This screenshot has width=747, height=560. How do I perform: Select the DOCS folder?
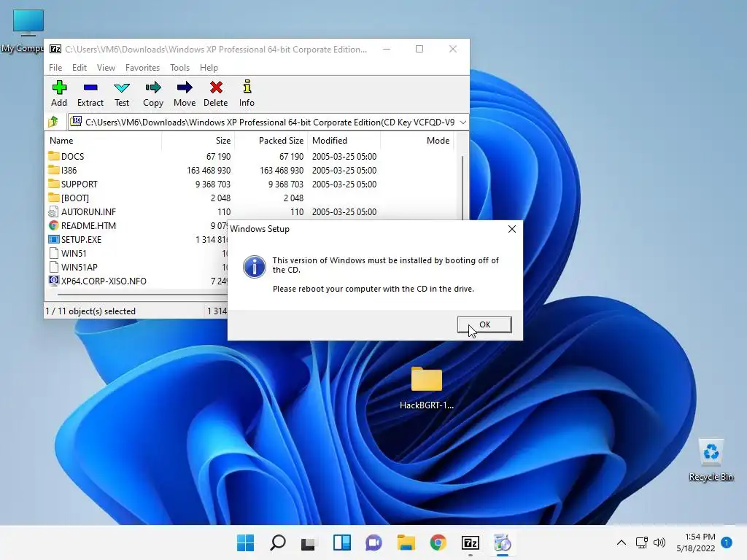(66, 156)
